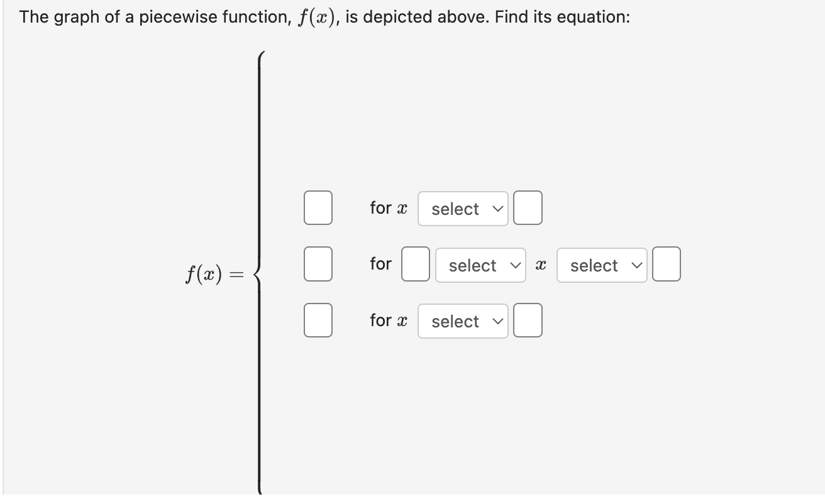Click the chevron on the top select dropdown

pyautogui.click(x=497, y=208)
